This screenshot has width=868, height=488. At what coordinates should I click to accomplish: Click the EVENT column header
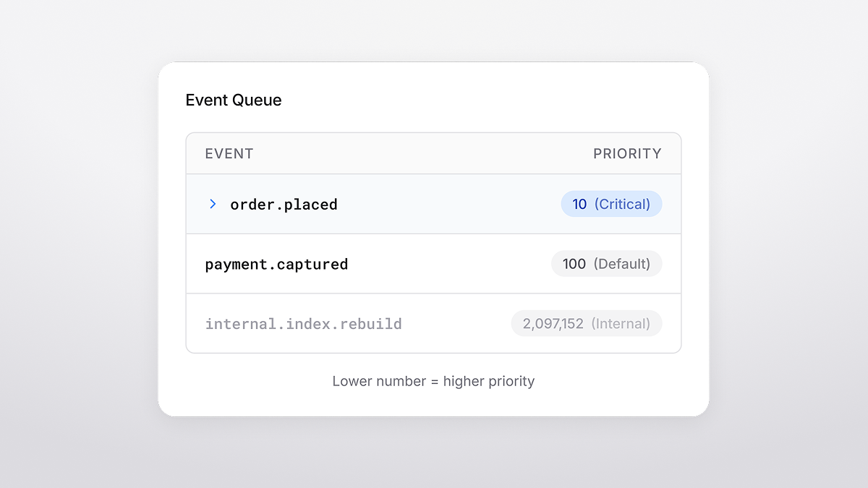tap(229, 153)
